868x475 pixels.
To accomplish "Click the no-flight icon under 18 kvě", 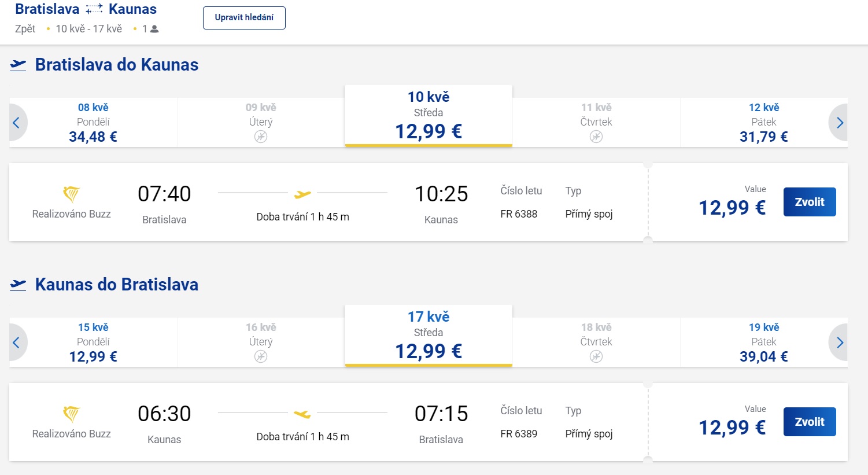I will click(596, 356).
